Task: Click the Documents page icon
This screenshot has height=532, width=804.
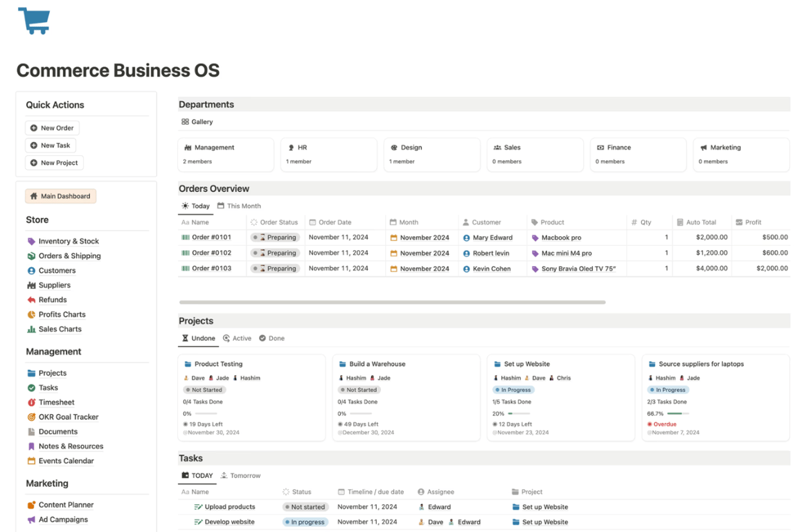Action: point(31,432)
